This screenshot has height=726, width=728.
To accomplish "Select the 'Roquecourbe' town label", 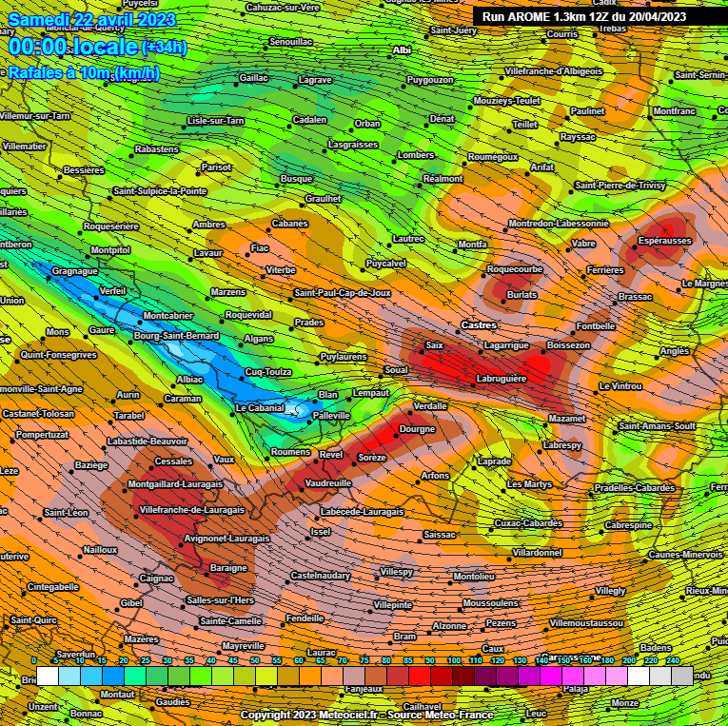I will coord(515,269).
